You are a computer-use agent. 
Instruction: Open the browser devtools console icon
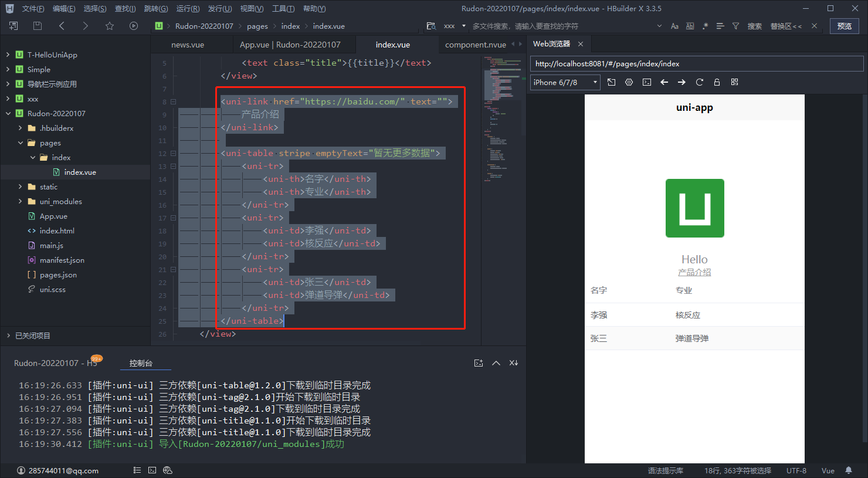pos(647,82)
